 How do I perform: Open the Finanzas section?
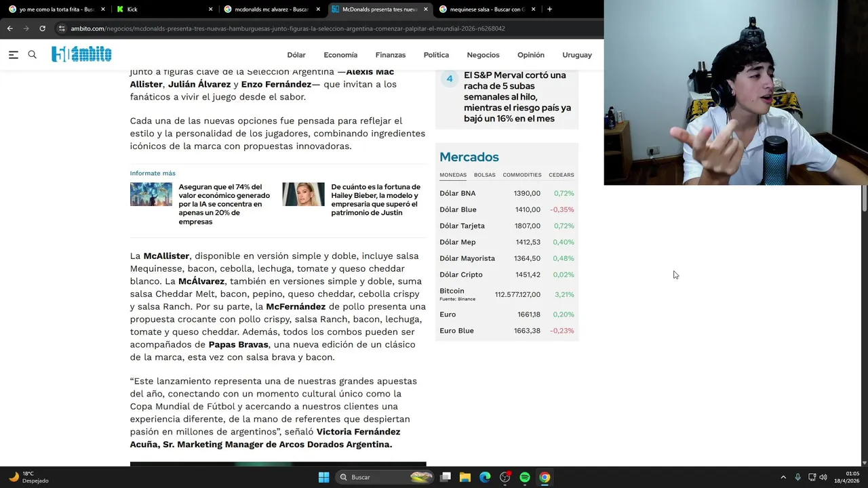coord(391,55)
